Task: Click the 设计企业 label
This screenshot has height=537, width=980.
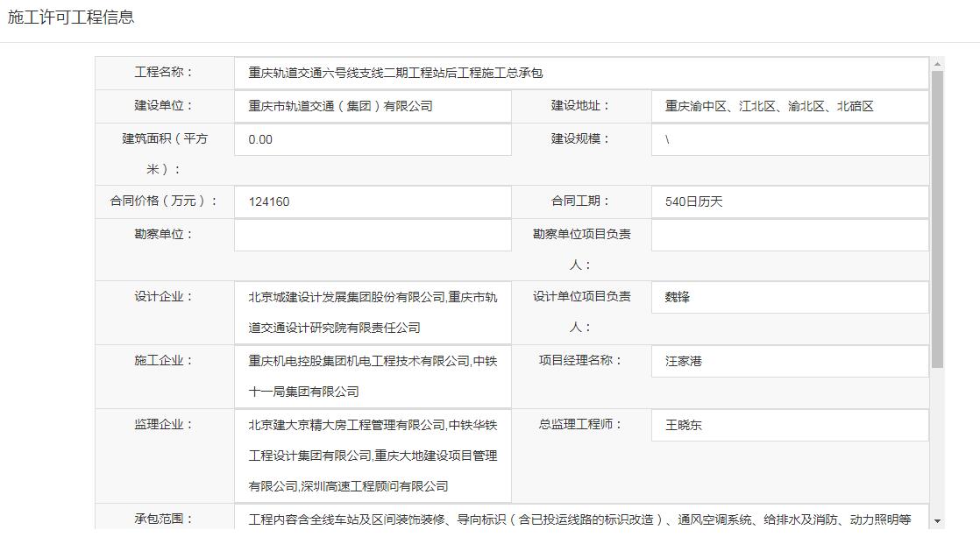Action: click(164, 297)
